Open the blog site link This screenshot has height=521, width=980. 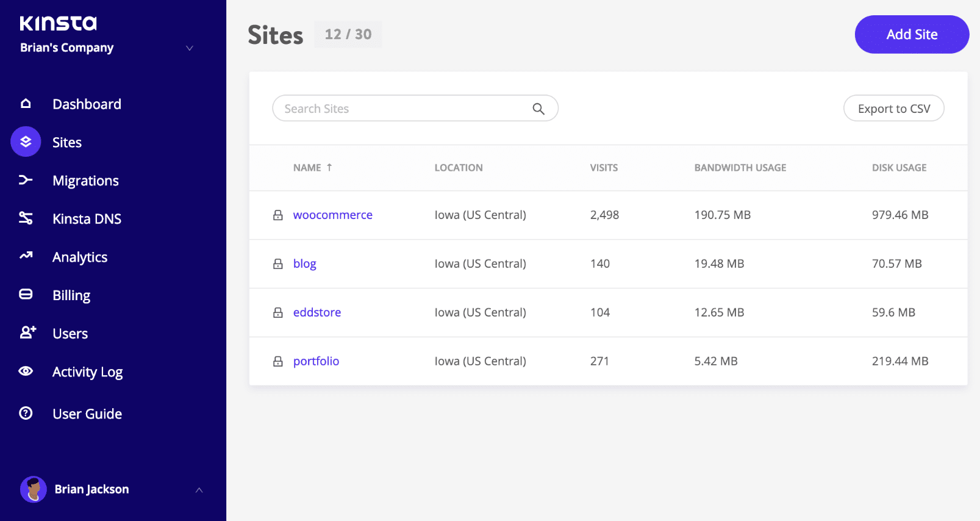305,264
